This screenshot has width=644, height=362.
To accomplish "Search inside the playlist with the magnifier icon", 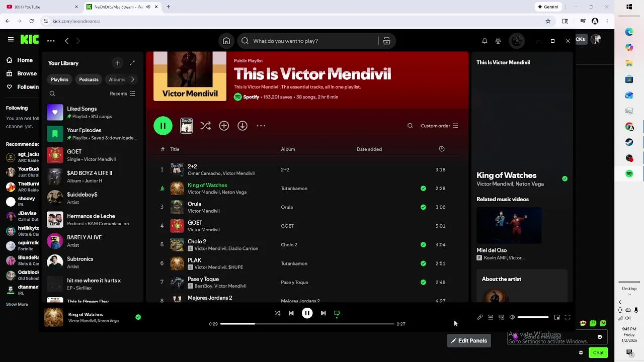I will 410,126.
